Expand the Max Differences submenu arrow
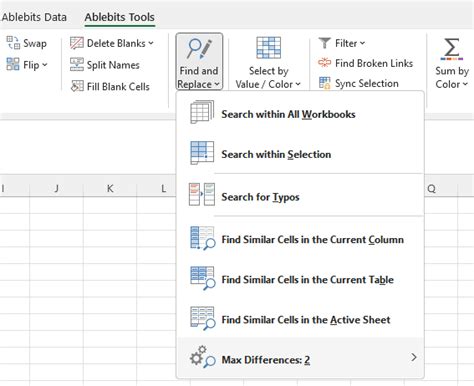Screen dimensions: 474x386 414,357
